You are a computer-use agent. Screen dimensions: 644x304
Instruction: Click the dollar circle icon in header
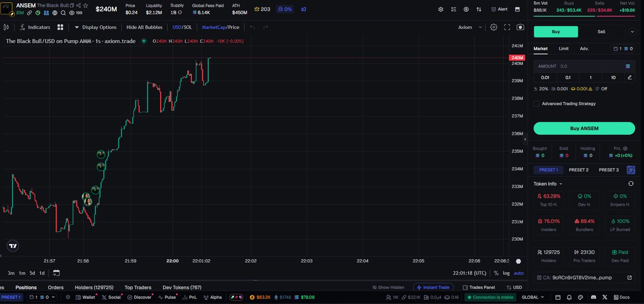coord(466,9)
